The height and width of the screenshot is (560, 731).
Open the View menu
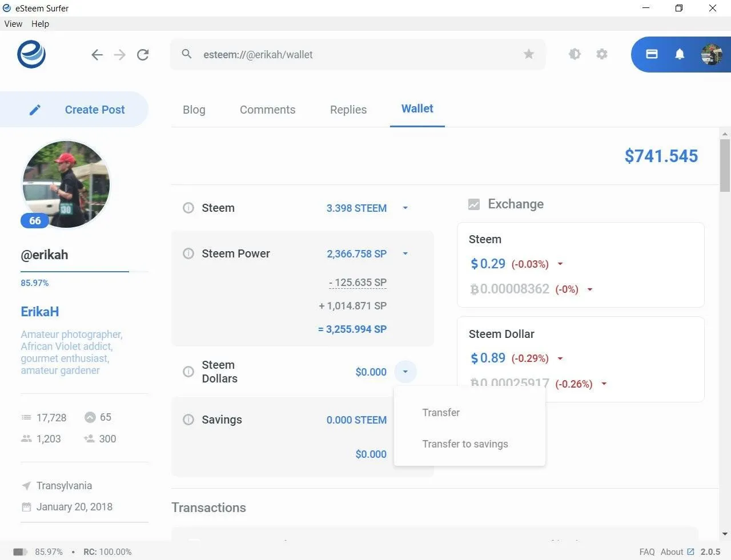pos(13,24)
